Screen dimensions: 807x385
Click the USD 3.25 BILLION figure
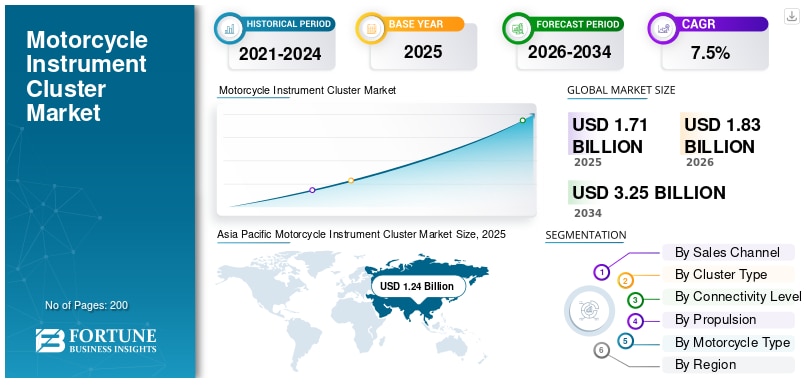(649, 192)
